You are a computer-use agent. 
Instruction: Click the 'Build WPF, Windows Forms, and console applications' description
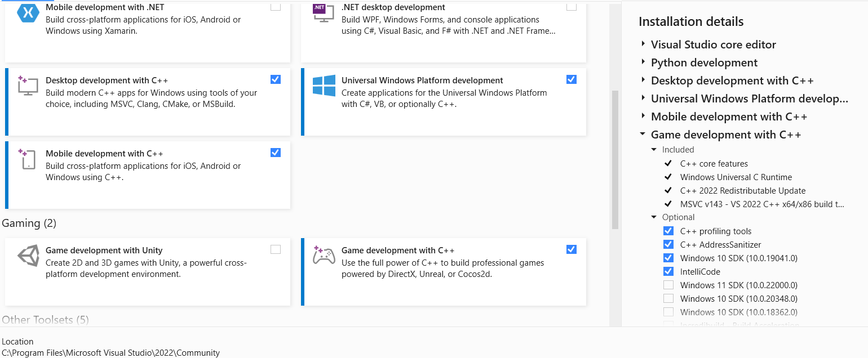(449, 25)
